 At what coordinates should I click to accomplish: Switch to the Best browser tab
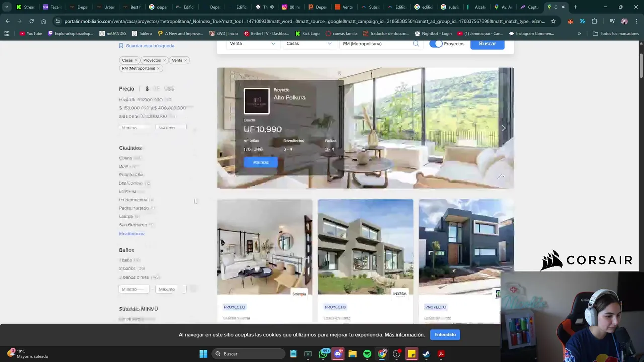click(x=131, y=7)
